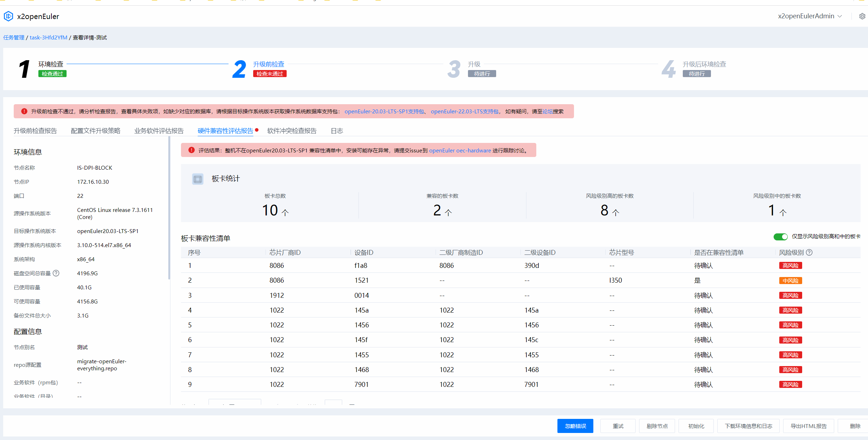
Task: Click the x2openEuler logo icon
Action: coord(8,16)
